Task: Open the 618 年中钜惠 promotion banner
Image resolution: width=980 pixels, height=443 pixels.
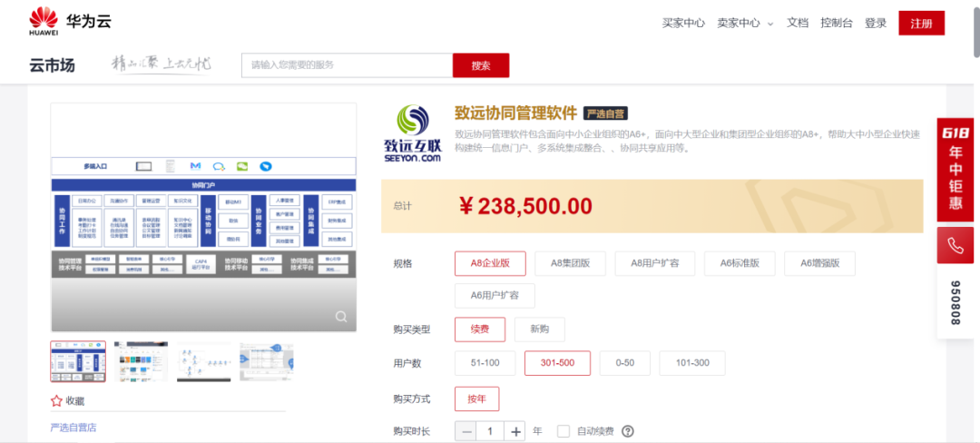Action: 955,170
